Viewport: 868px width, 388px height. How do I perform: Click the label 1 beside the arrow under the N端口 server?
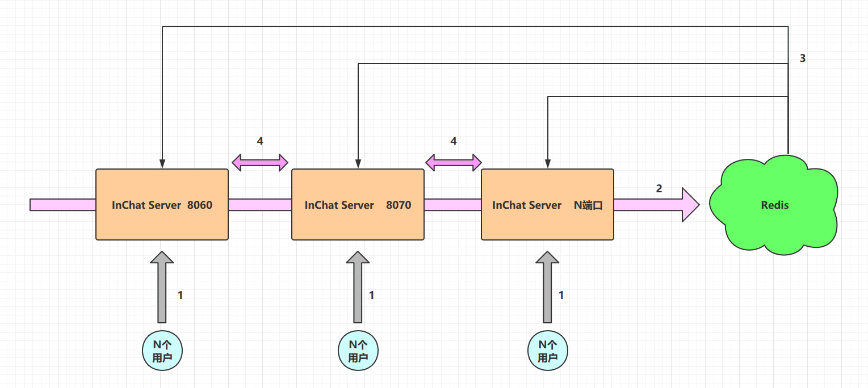(561, 295)
